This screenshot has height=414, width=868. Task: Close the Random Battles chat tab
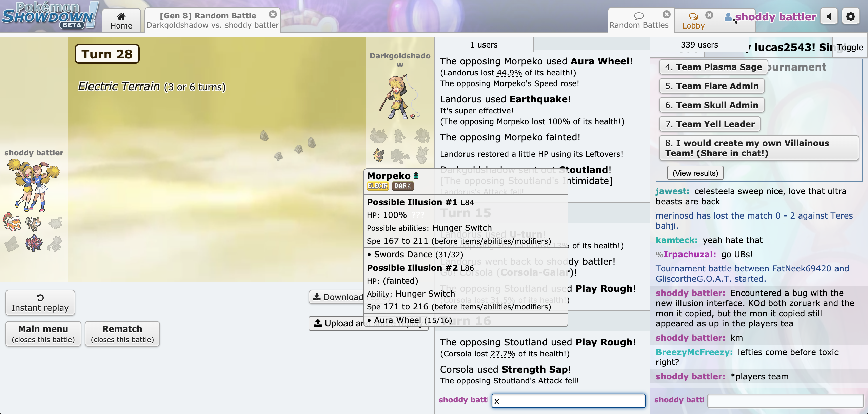[x=667, y=14]
